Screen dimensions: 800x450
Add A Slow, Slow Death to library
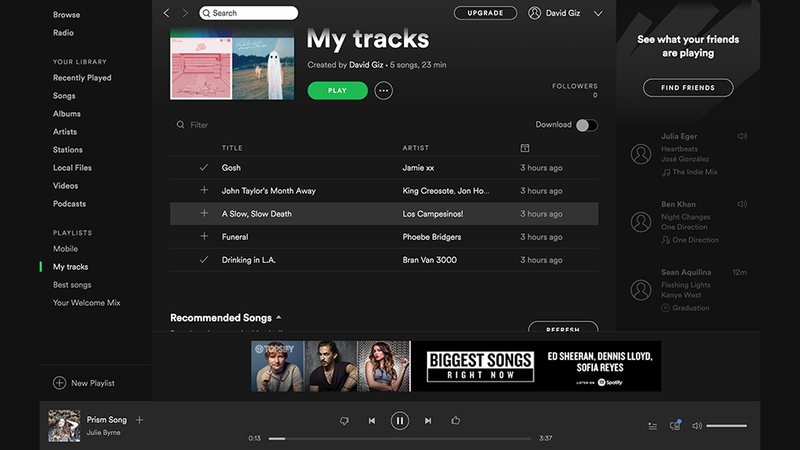coord(204,213)
